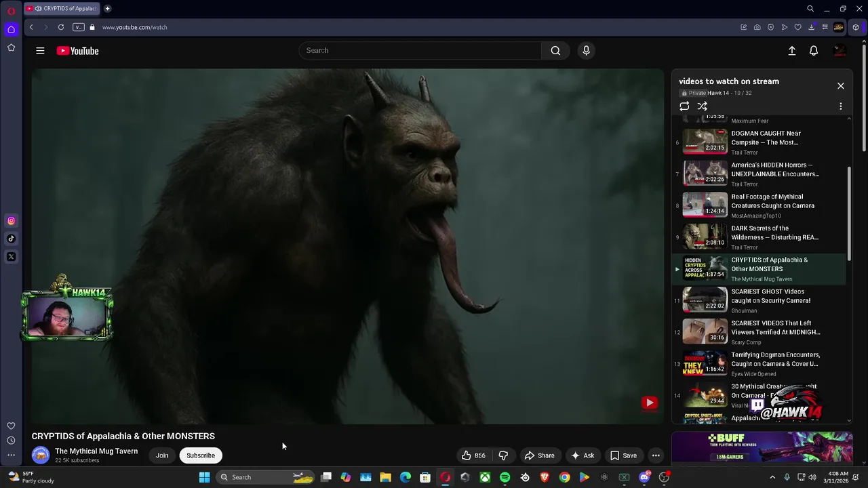Open TikTok in Opera sidebar
Viewport: 868px width, 488px height.
[11, 239]
